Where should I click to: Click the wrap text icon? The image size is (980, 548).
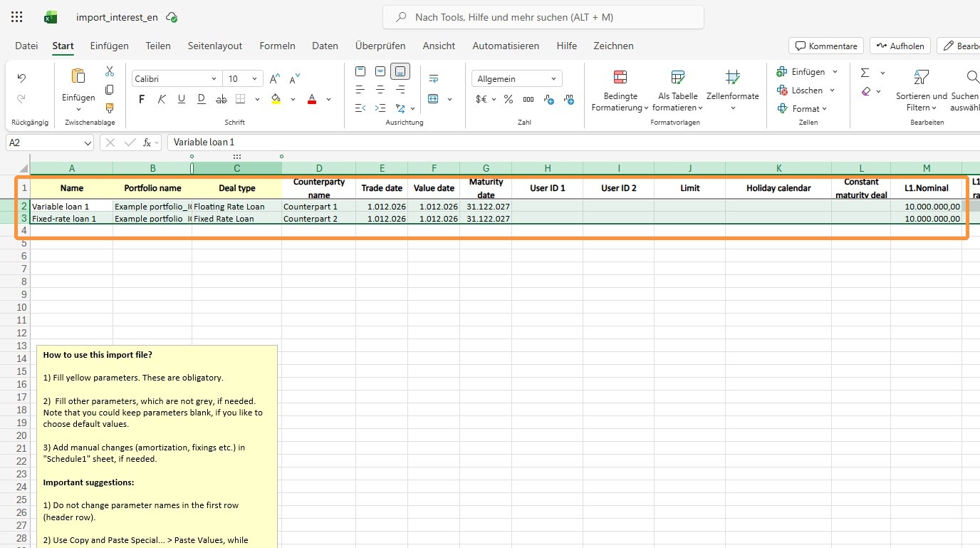coord(434,78)
